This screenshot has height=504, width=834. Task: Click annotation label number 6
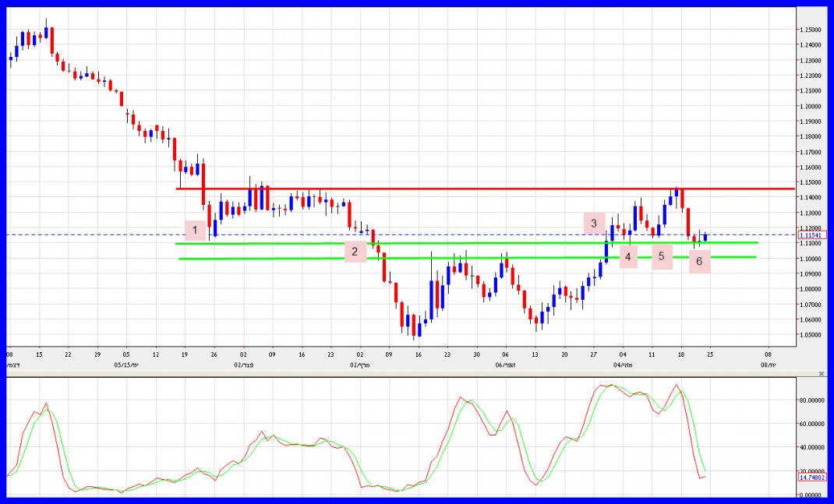point(699,261)
